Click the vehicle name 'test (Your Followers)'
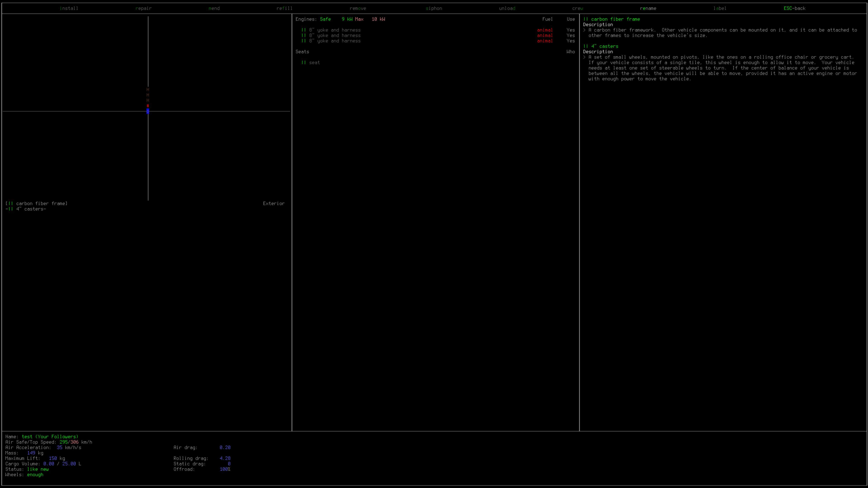The height and width of the screenshot is (488, 868). tap(50, 436)
